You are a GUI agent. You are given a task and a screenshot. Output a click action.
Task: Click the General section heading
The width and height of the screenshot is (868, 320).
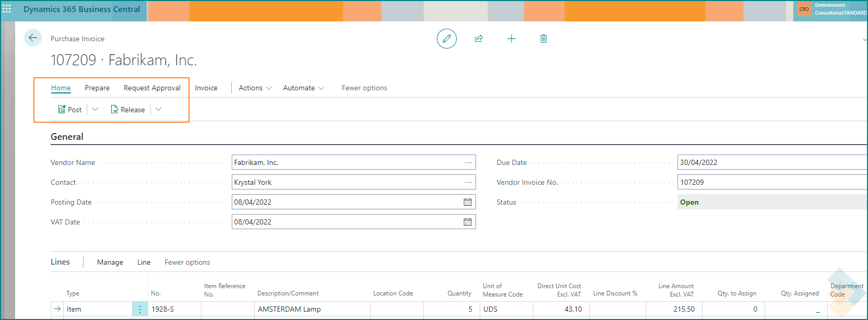[67, 137]
